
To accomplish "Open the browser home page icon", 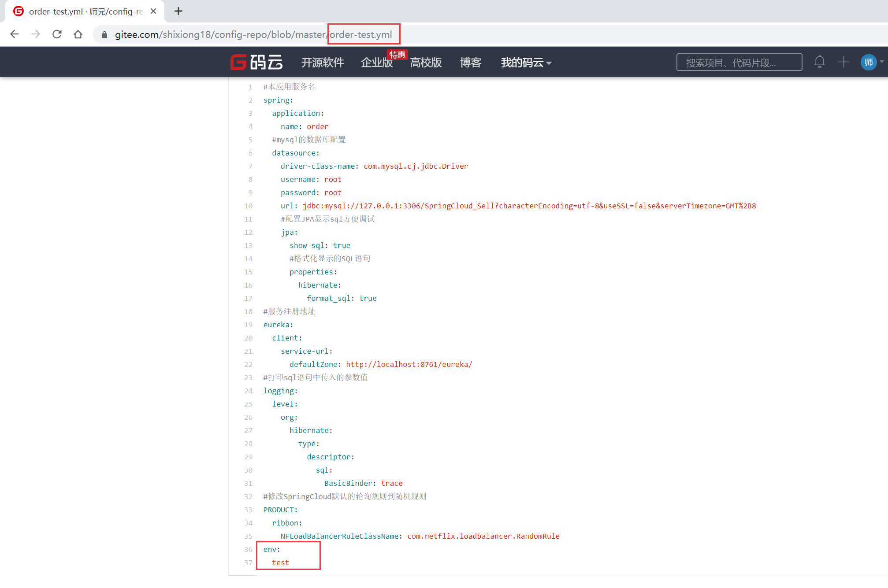I will 78,34.
